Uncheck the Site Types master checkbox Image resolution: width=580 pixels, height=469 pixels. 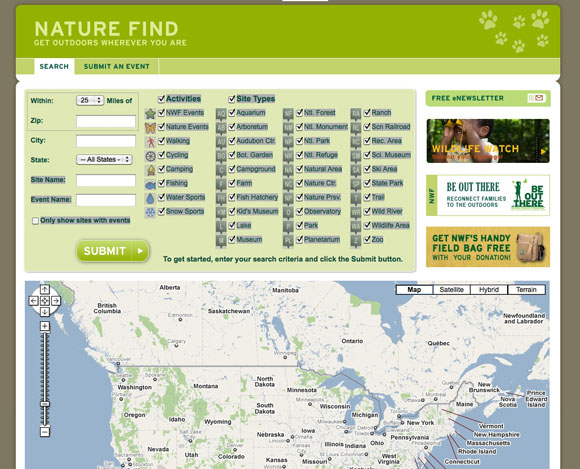232,99
